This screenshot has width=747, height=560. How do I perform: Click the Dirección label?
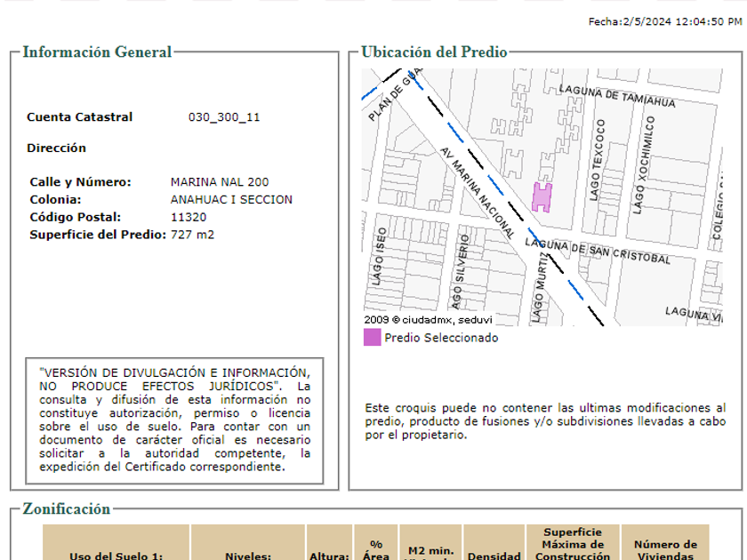click(x=56, y=148)
